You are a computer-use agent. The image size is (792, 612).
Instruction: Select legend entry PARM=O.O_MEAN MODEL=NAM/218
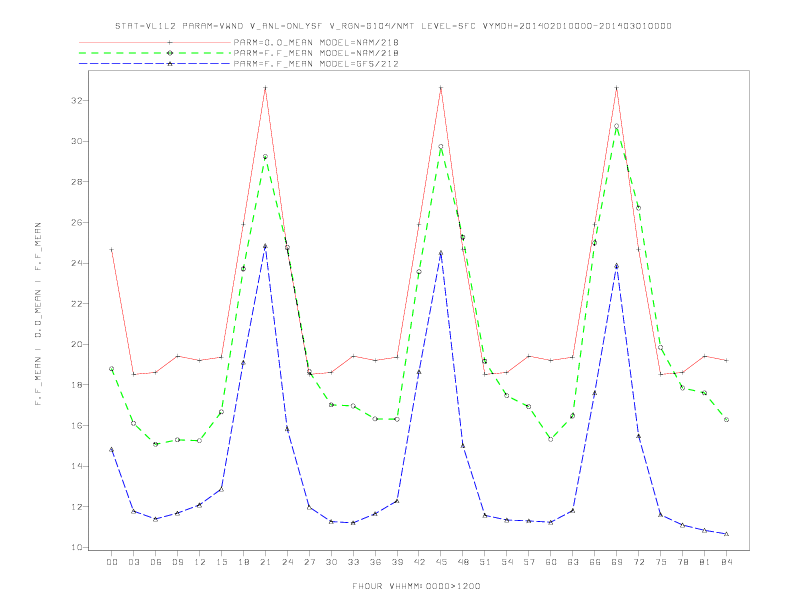[316, 42]
